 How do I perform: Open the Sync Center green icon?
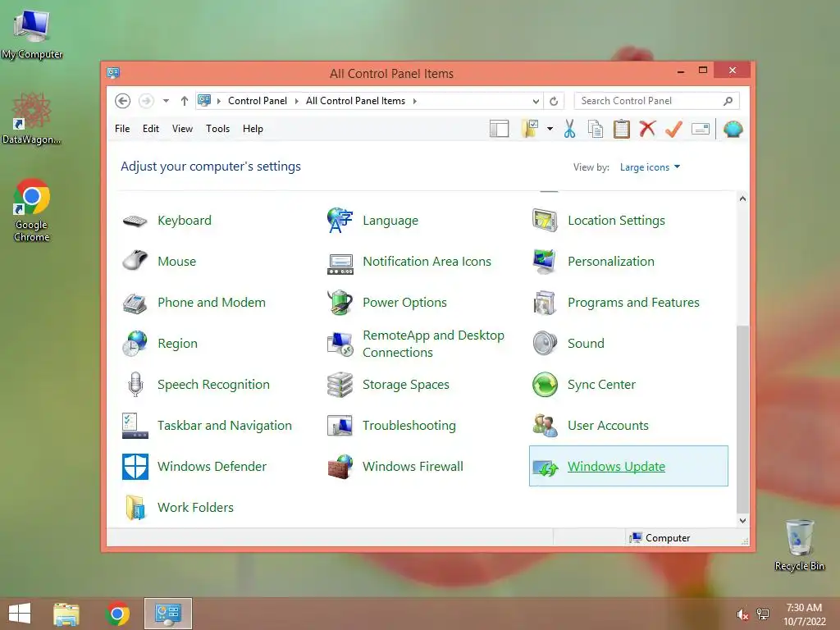(x=545, y=385)
